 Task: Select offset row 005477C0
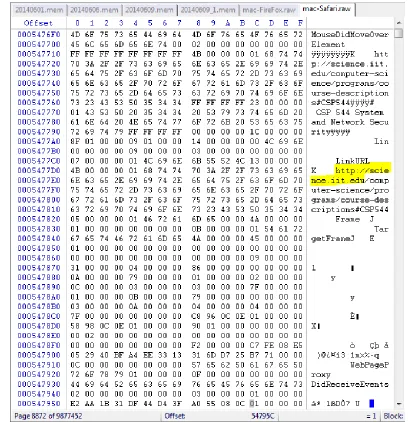tap(39, 161)
